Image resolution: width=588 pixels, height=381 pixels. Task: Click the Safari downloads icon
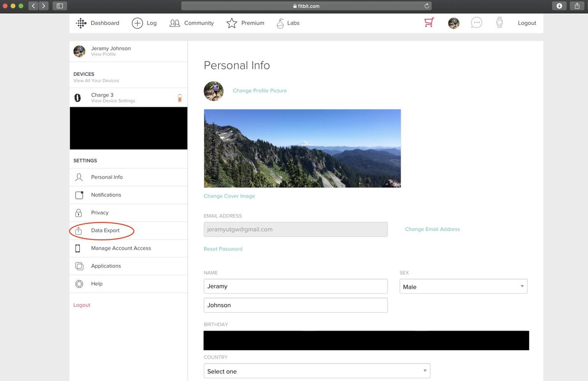click(x=559, y=6)
